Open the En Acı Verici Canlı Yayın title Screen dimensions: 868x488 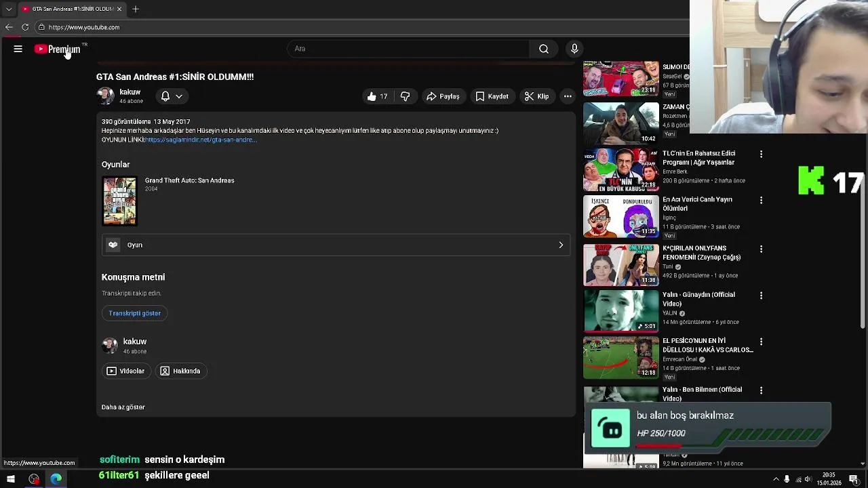tap(697, 204)
